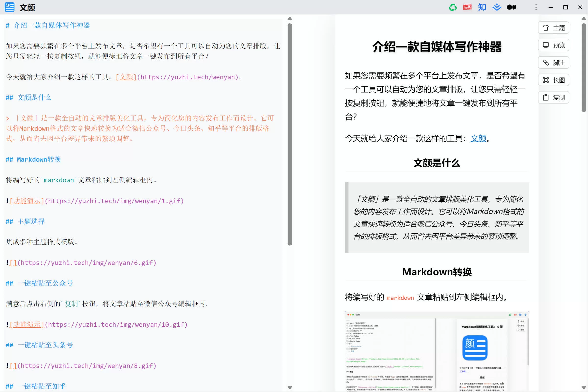Open the three-dot overflow menu
Image resolution: width=588 pixels, height=392 pixels.
point(536,7)
